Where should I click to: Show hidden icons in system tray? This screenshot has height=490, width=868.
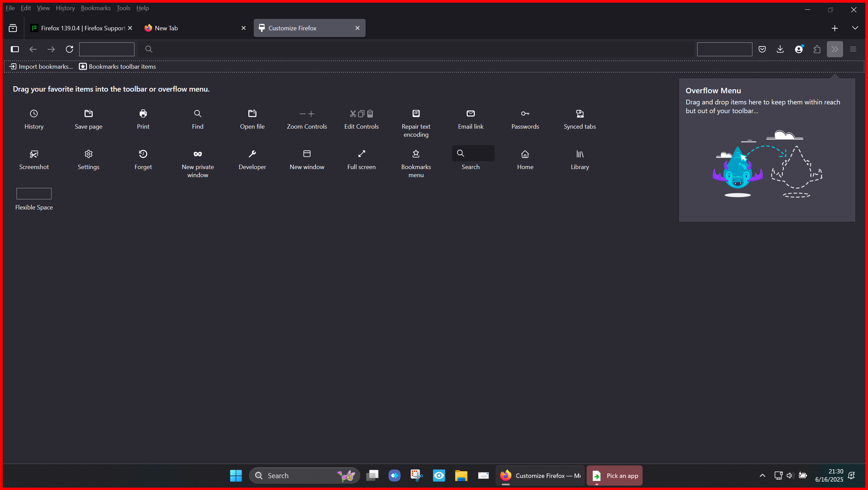point(762,475)
